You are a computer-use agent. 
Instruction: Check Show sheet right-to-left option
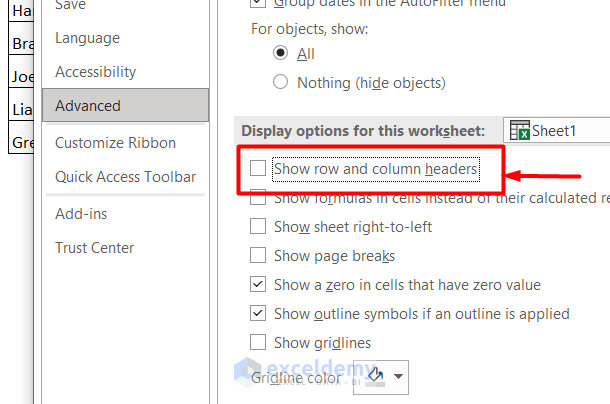258,227
